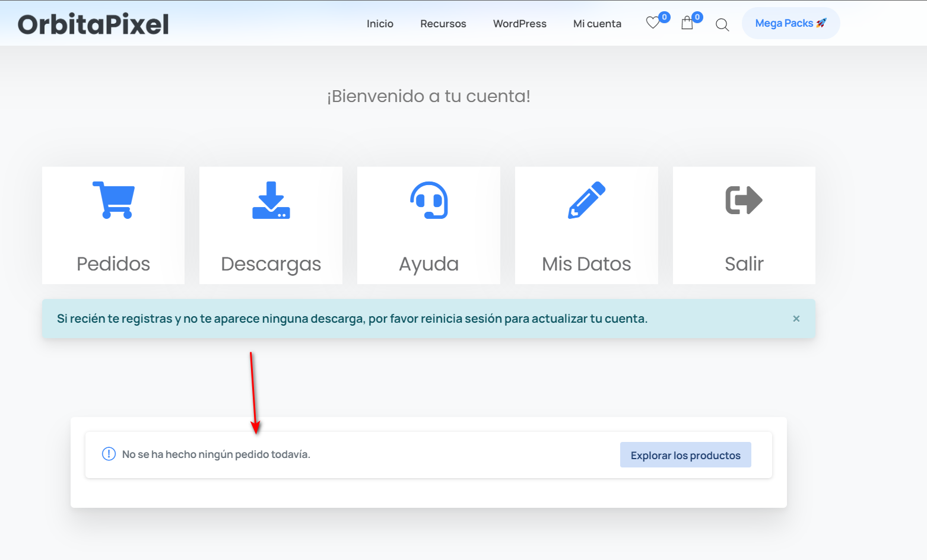Image resolution: width=927 pixels, height=560 pixels.
Task: Dismiss the re-login notice banner
Action: click(x=796, y=319)
